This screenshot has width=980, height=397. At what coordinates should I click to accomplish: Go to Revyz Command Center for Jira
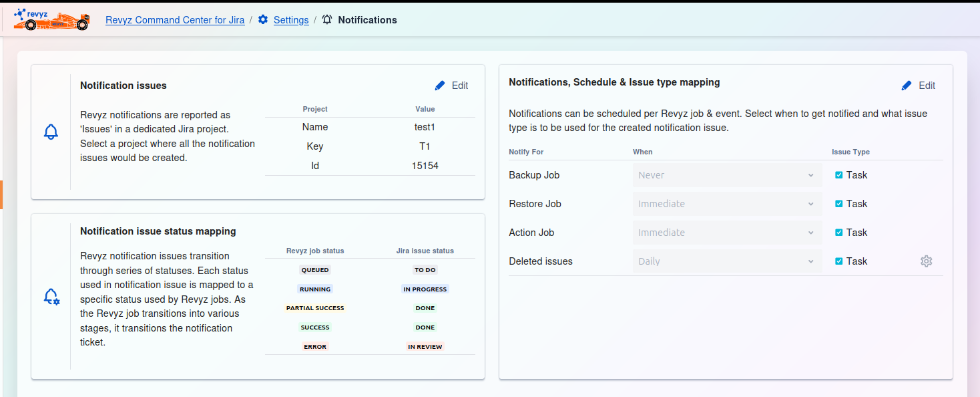[175, 20]
